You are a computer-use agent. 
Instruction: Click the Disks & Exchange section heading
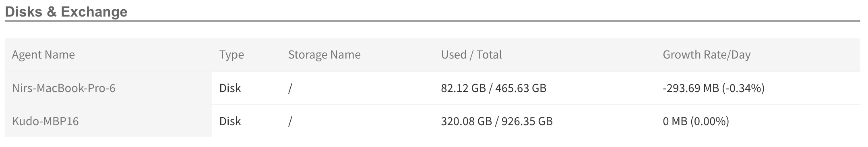66,11
